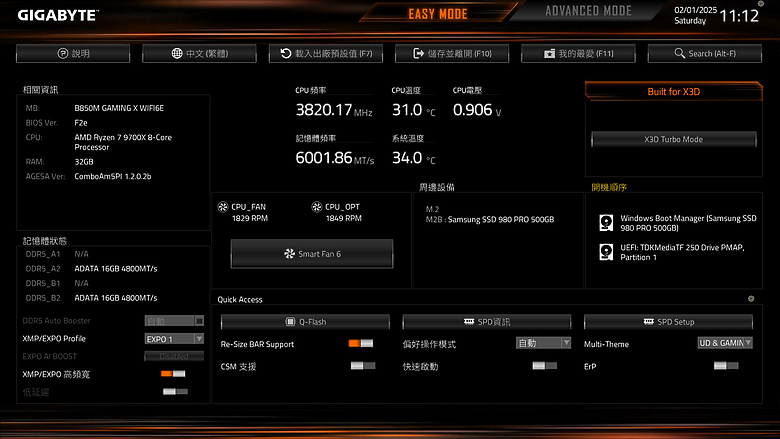Screen dimensions: 780x439
Task: Open SPD Setup
Action: pyautogui.click(x=669, y=322)
